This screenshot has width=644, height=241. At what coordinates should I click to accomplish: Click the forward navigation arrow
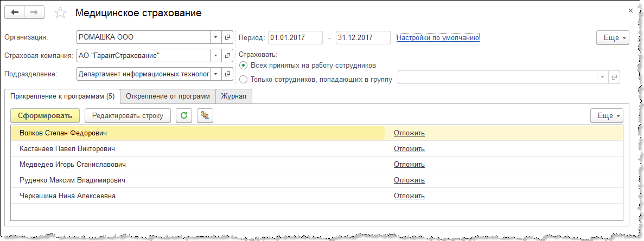(x=34, y=12)
